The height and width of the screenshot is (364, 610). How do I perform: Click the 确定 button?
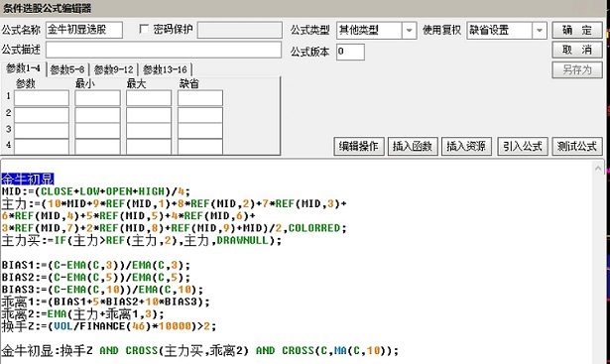(x=577, y=31)
